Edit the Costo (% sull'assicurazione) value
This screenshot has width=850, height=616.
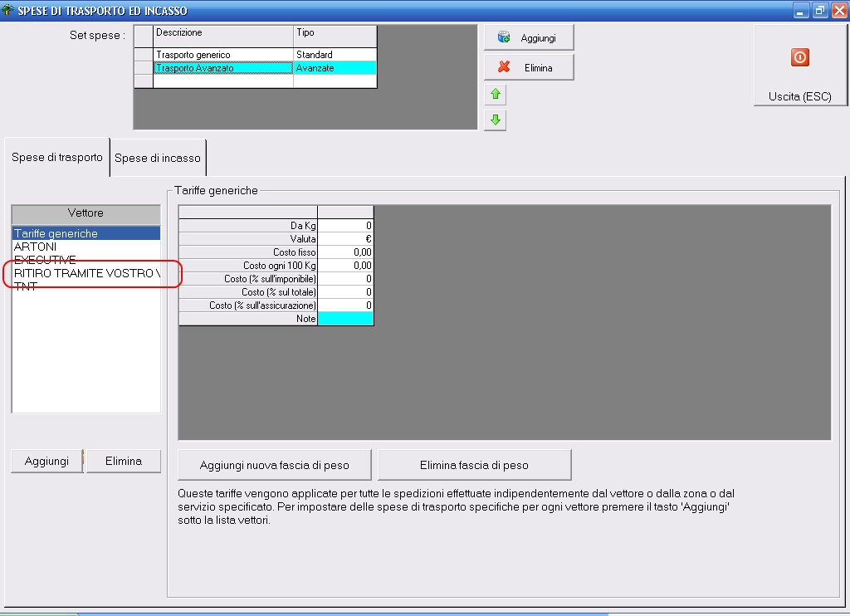point(345,306)
